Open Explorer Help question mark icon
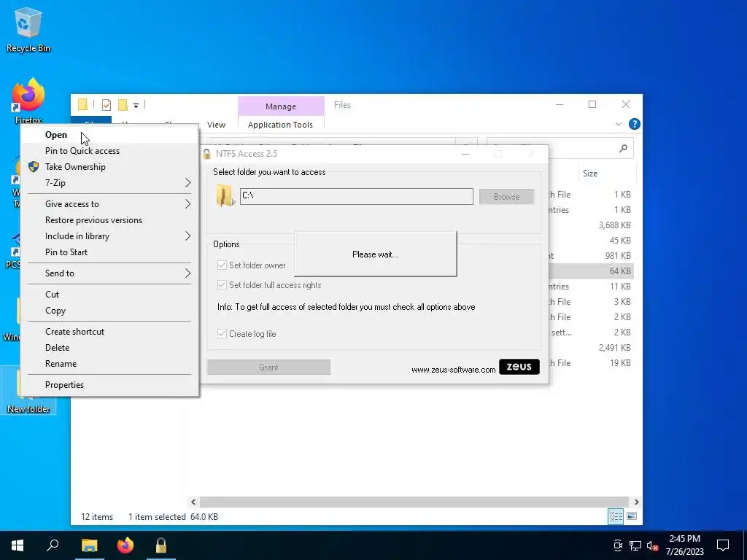 (634, 124)
